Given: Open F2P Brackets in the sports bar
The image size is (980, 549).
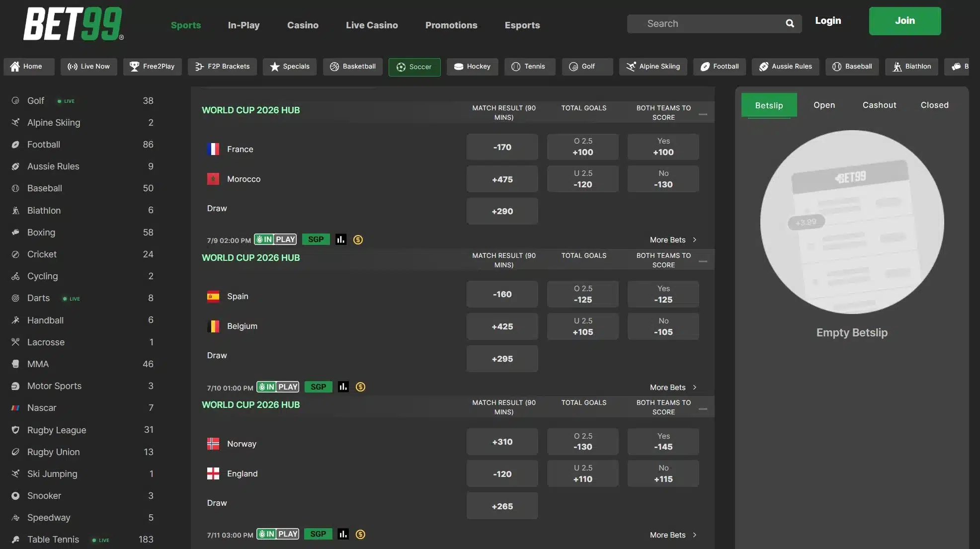Looking at the screenshot, I should [x=222, y=67].
